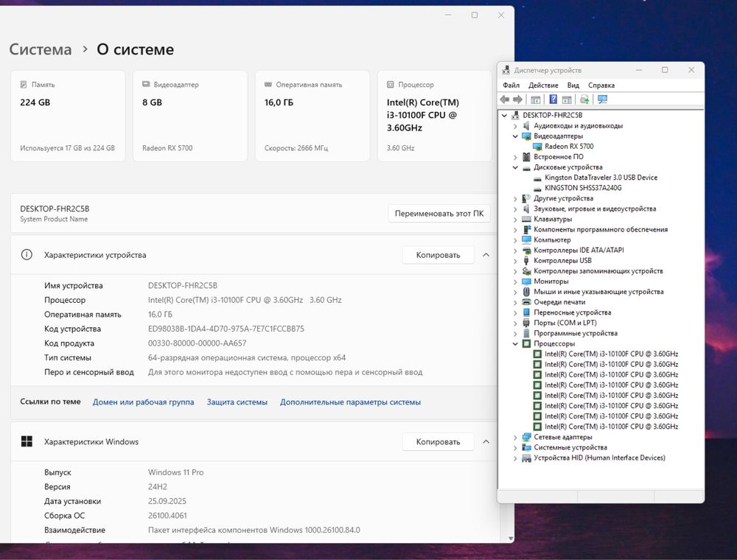Click the forward arrow in Device Manager toolbar

[x=517, y=99]
